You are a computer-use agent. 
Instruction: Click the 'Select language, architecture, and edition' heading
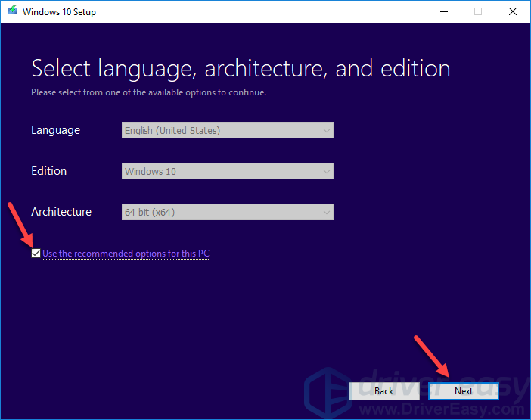pyautogui.click(x=241, y=69)
